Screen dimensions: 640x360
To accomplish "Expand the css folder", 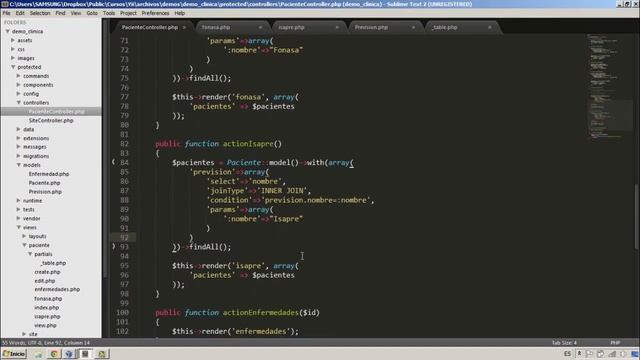I will tap(13, 49).
